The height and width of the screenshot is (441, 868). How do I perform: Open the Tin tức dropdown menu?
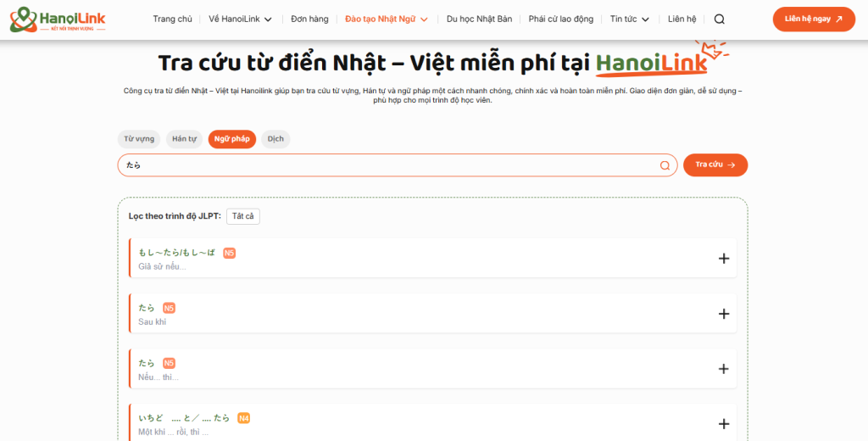click(x=630, y=19)
